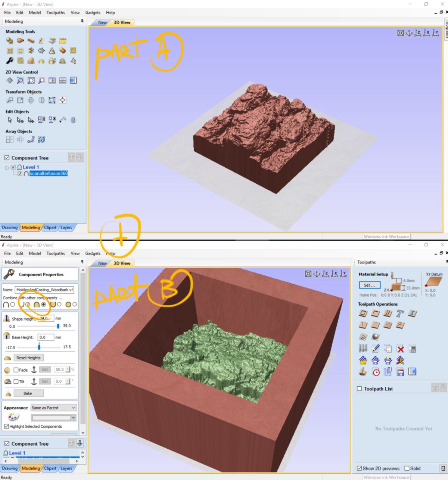Click the Align objects icon under Transform Objects
448x480 pixels.
pyautogui.click(x=63, y=100)
